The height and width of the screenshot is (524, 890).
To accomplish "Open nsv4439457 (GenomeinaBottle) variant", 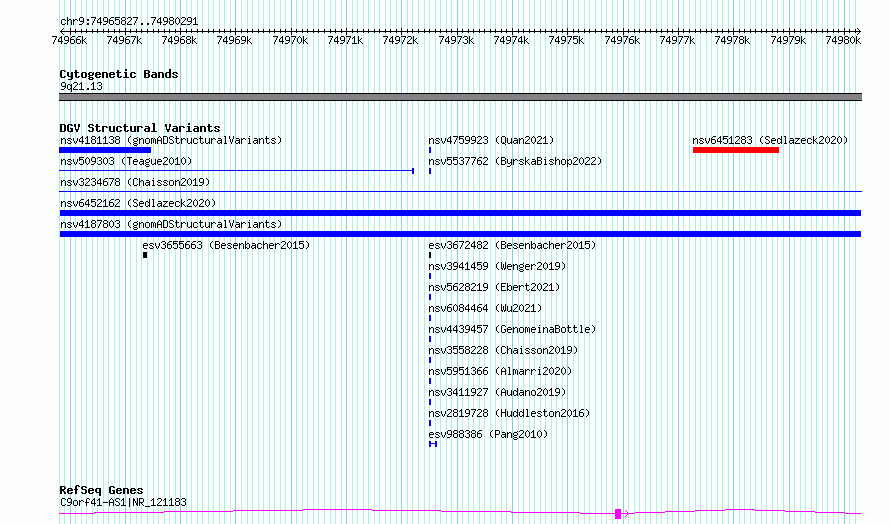I will (x=512, y=329).
